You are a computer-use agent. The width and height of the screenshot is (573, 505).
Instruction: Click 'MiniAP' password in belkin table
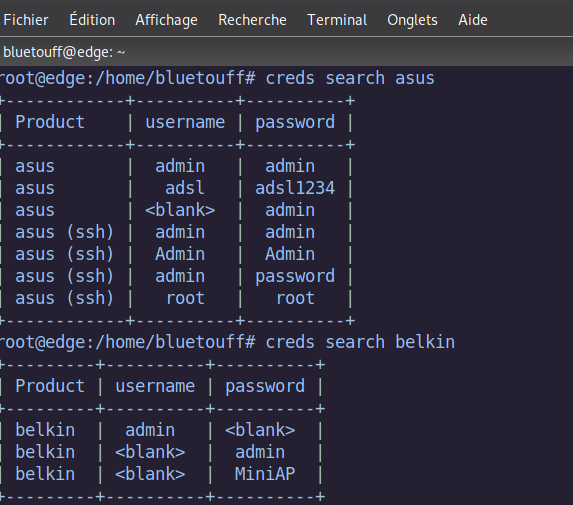pos(265,474)
